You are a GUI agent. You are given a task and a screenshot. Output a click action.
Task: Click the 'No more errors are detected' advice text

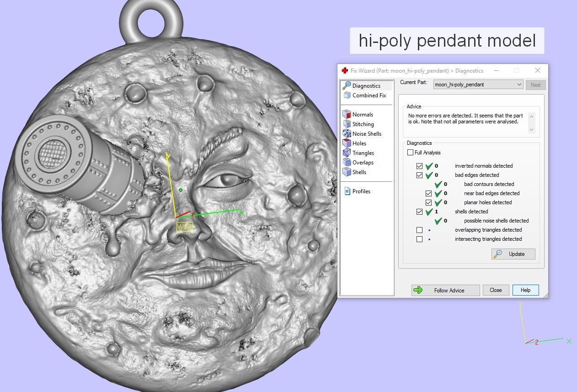point(465,119)
